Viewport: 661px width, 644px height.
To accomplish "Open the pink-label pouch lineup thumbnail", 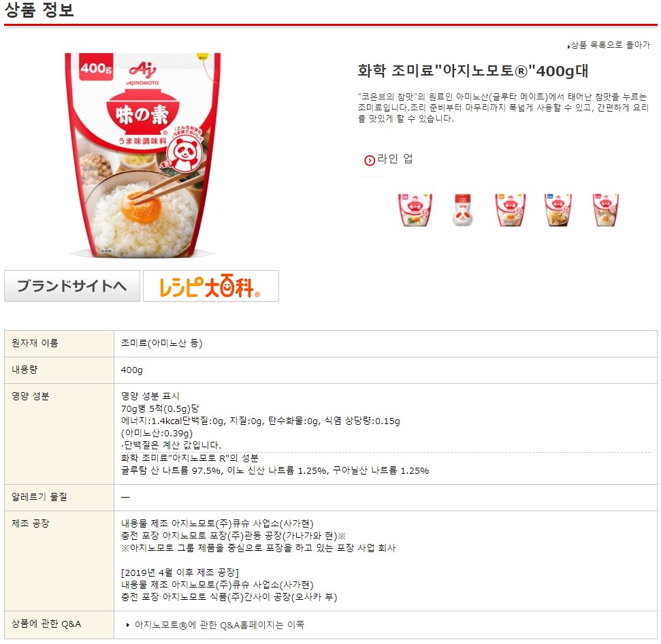I will [415, 210].
